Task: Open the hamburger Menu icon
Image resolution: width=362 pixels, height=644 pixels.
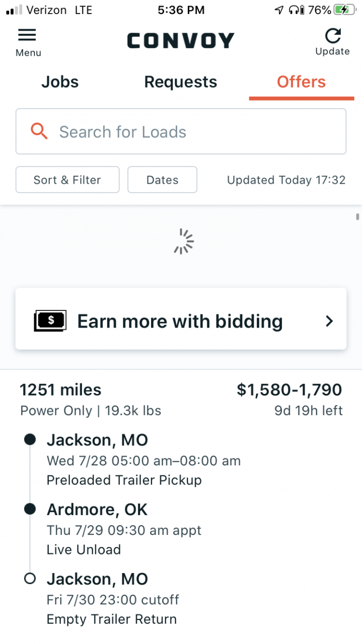Action: coord(27,35)
